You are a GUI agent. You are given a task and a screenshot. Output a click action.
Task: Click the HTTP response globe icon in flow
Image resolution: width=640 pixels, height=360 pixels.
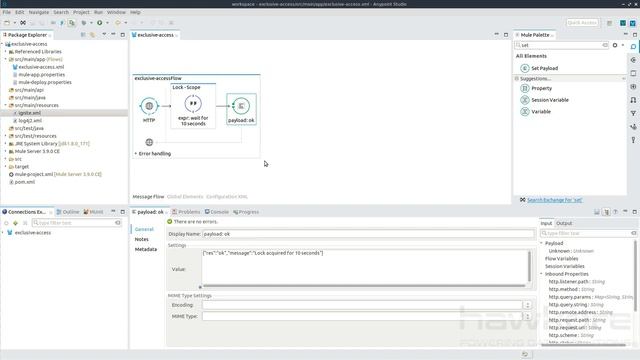coord(149,142)
